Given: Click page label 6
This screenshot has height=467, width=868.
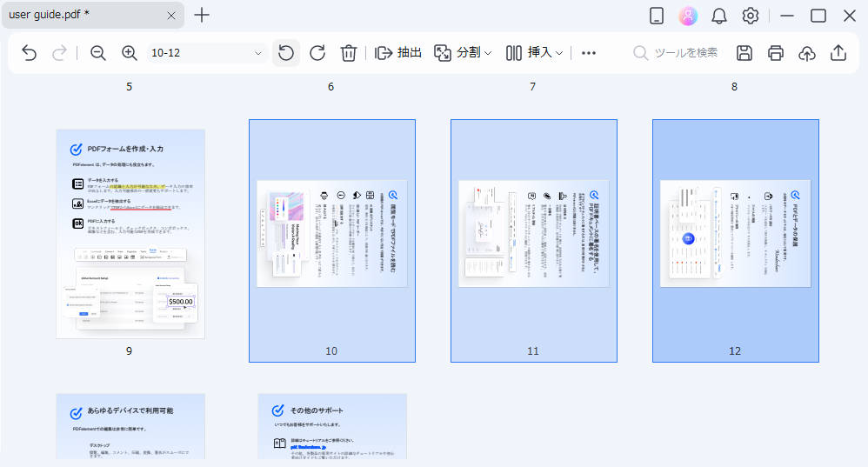Looking at the screenshot, I should click(x=331, y=87).
